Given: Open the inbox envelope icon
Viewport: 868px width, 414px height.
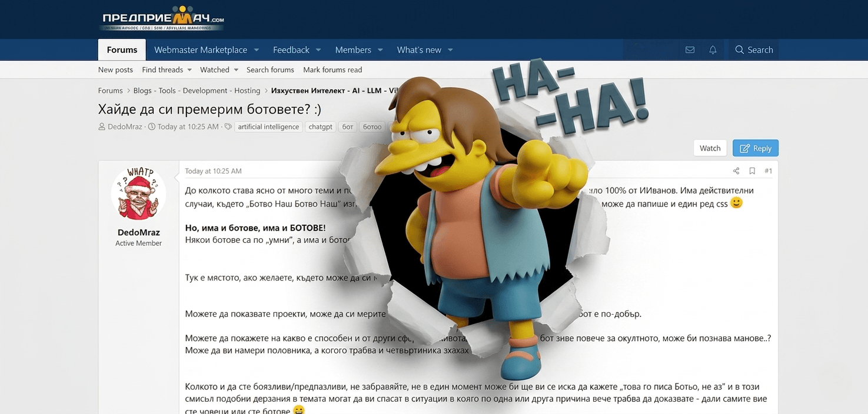Looking at the screenshot, I should tap(690, 50).
